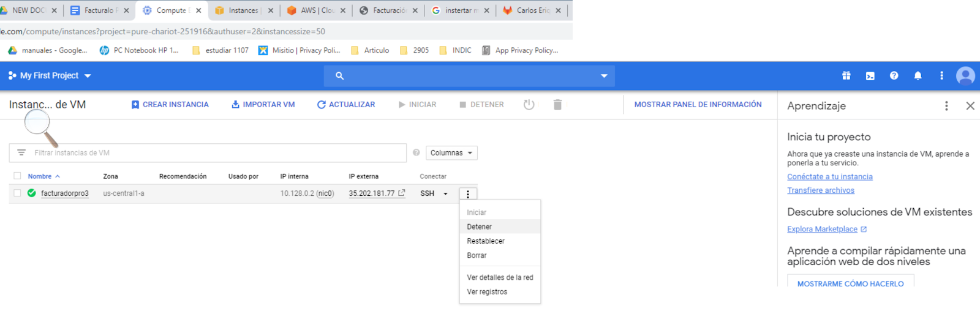Click the search magnifier icon

pos(339,76)
